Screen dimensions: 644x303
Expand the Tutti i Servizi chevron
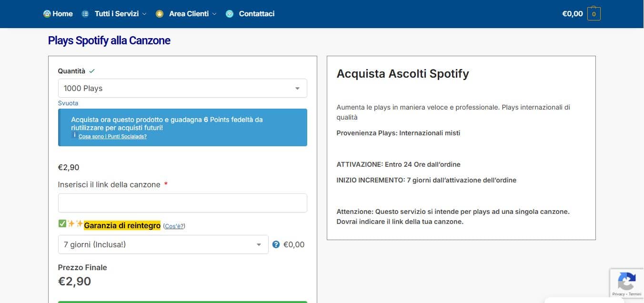click(x=144, y=14)
